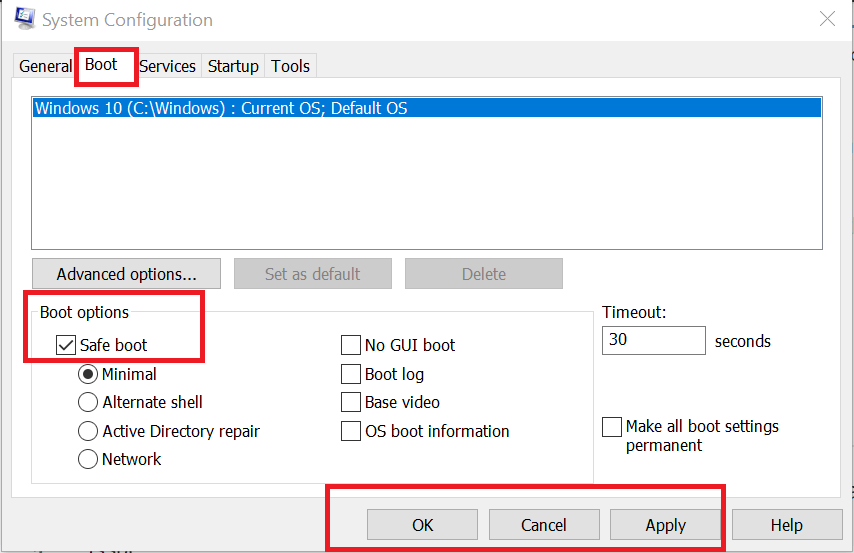Go to the Startup tab
The width and height of the screenshot is (854, 553).
click(233, 66)
